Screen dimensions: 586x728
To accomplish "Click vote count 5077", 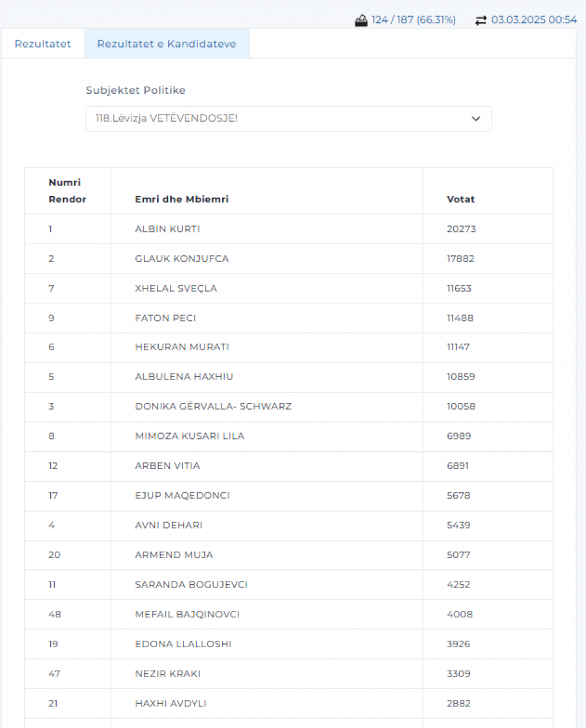I will tap(458, 555).
